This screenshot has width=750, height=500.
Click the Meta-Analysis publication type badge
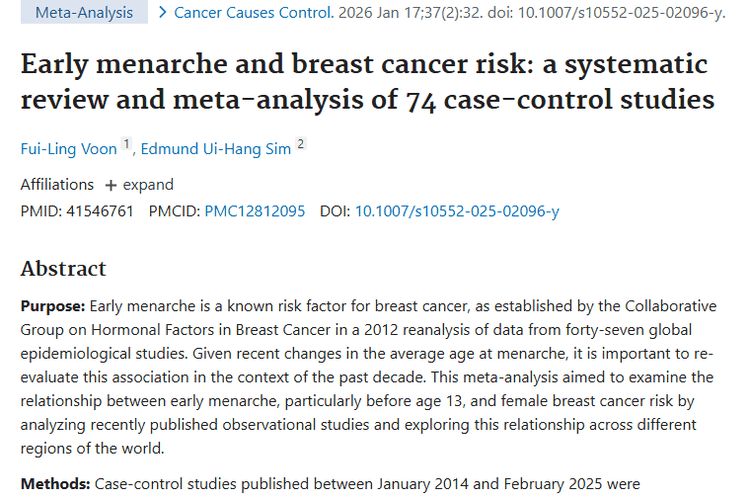83,13
